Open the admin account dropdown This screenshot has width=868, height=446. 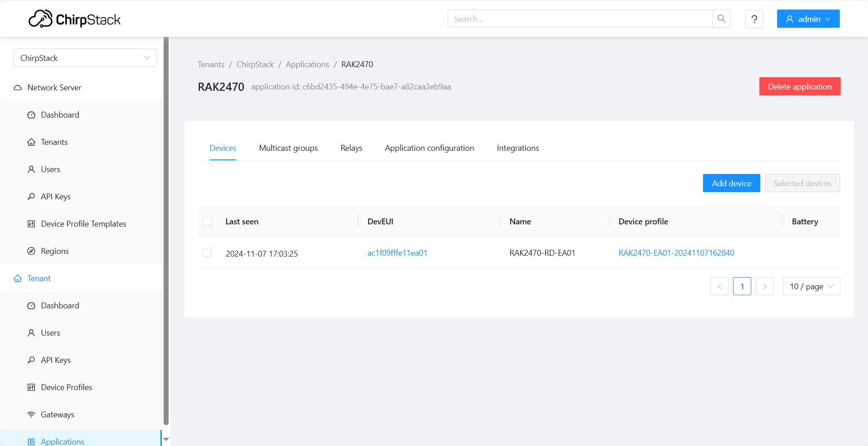point(808,19)
